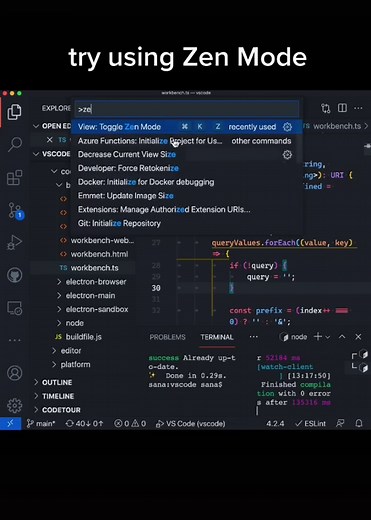
Task: Click the main branch in status bar
Action: [41, 424]
